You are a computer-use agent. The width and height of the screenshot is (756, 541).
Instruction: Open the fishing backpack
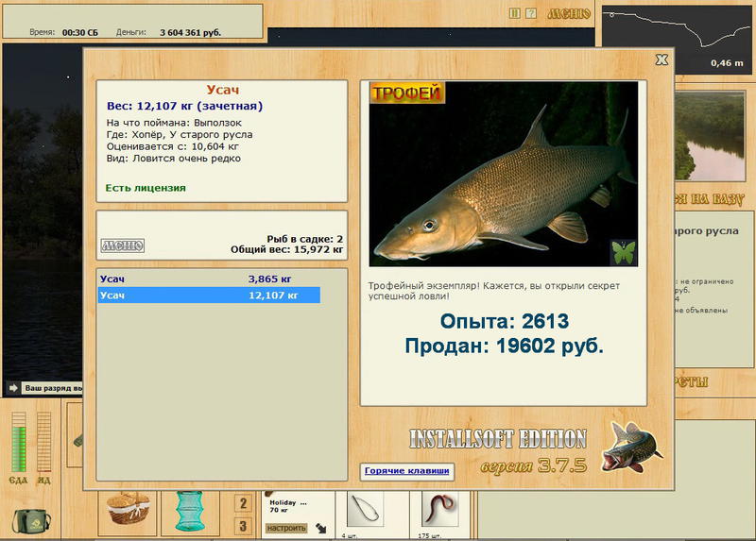[x=30, y=521]
